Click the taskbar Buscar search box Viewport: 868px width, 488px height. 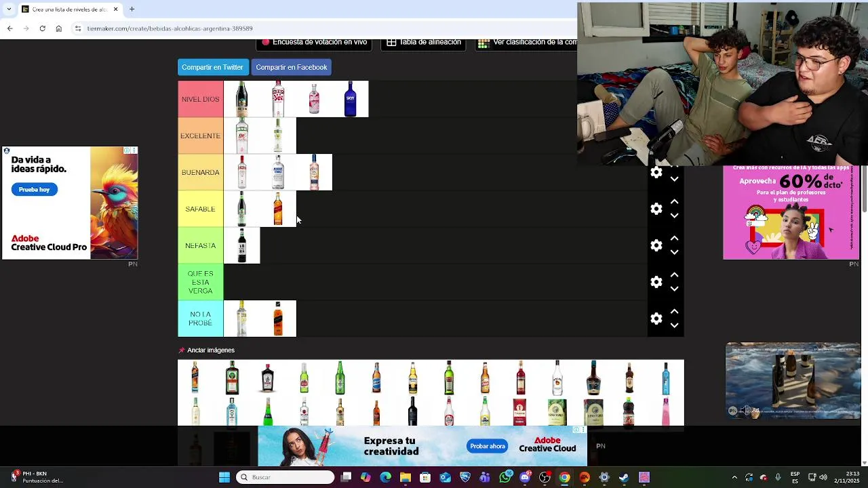pos(285,477)
